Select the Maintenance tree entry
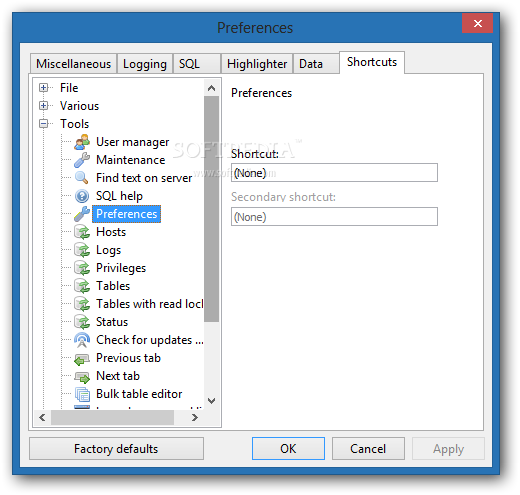This screenshot has width=520, height=495. coord(131,160)
